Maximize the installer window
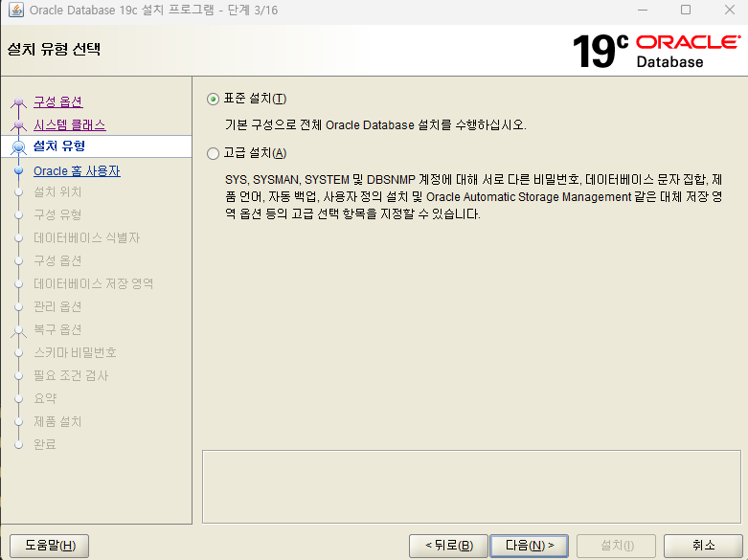Viewport: 748px width, 560px height. pyautogui.click(x=686, y=10)
